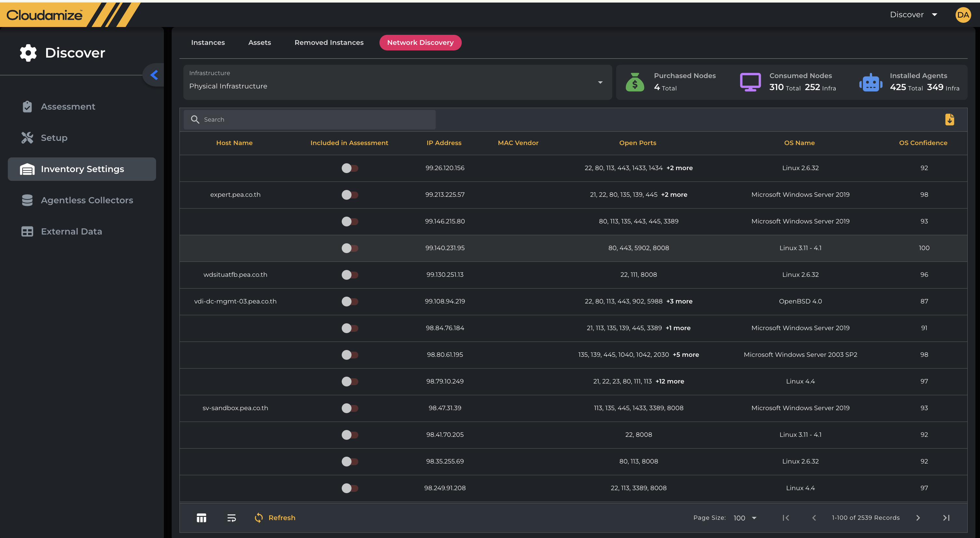The height and width of the screenshot is (538, 980).
Task: Open Agentless Collectors in sidebar
Action: 87,200
